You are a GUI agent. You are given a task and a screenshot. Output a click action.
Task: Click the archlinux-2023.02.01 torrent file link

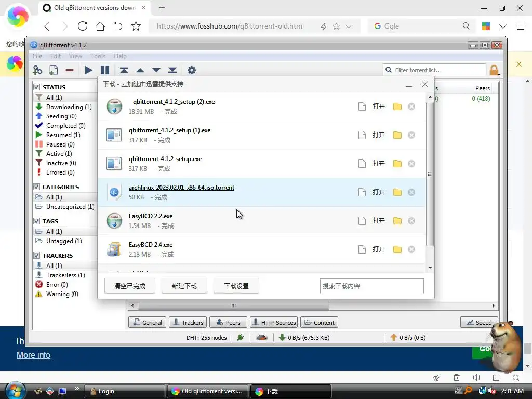(181, 188)
